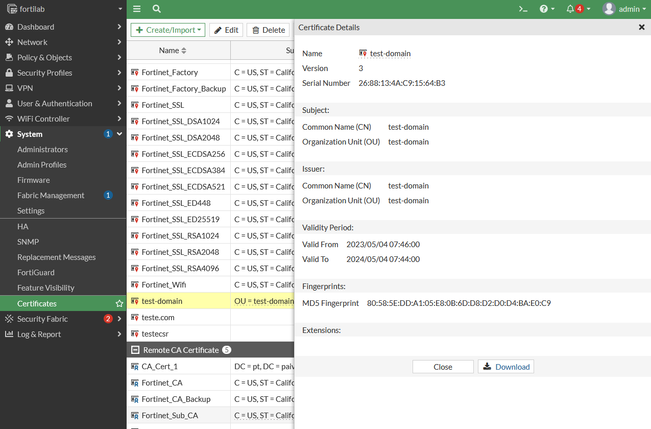Screen dimensions: 651x429
Task: Open the Administrators page
Action: [x=43, y=149]
